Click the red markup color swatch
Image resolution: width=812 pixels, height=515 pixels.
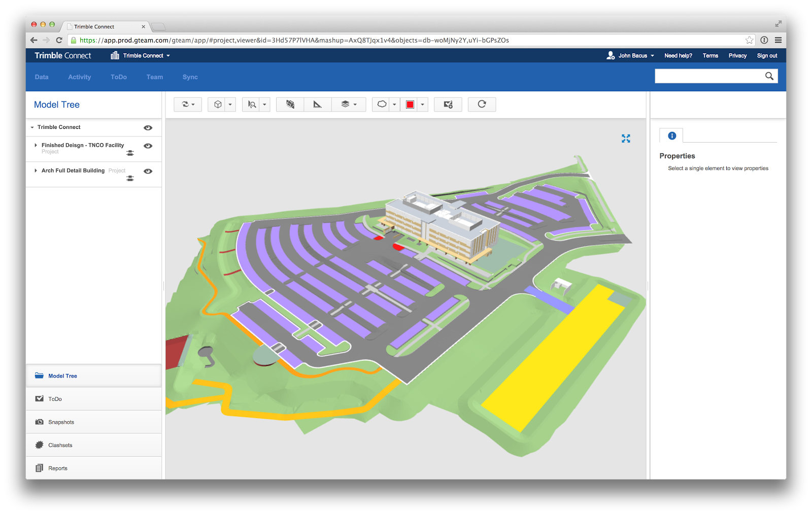410,105
